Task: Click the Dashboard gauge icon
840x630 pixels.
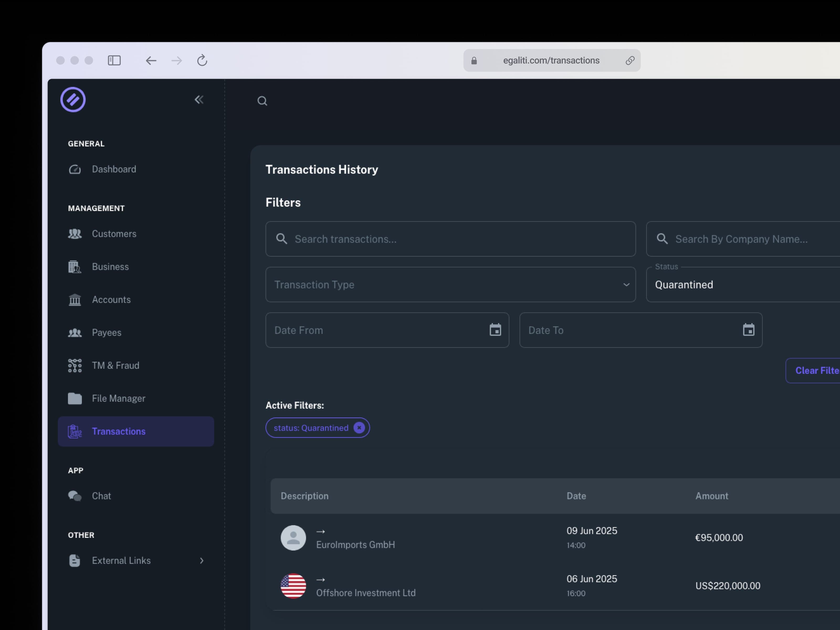Action: [75, 169]
